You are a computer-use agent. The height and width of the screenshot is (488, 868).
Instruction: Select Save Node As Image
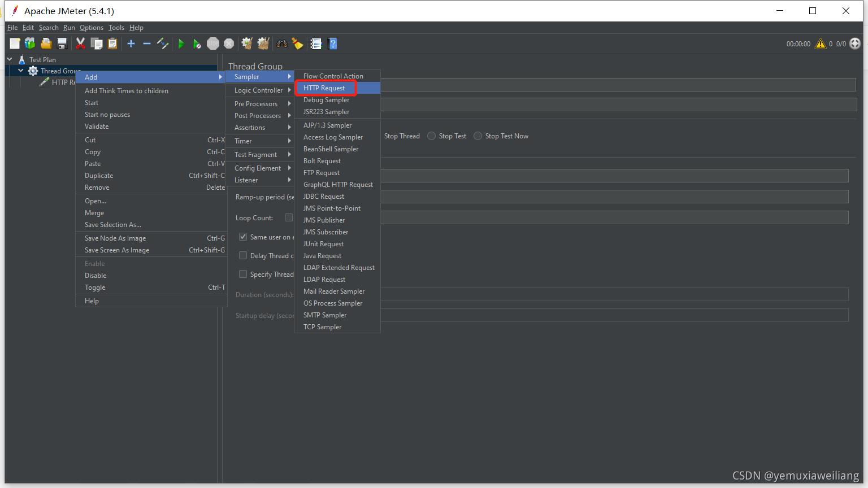coord(151,238)
